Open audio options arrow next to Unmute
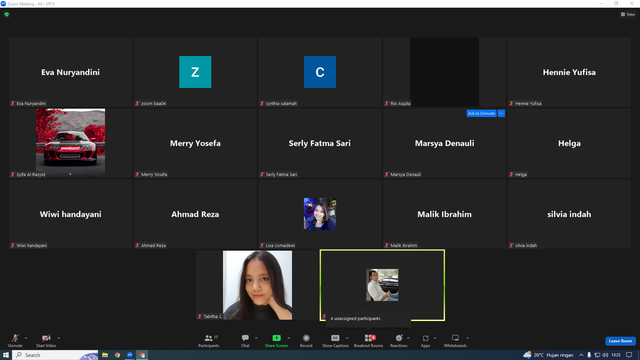 tap(26, 338)
